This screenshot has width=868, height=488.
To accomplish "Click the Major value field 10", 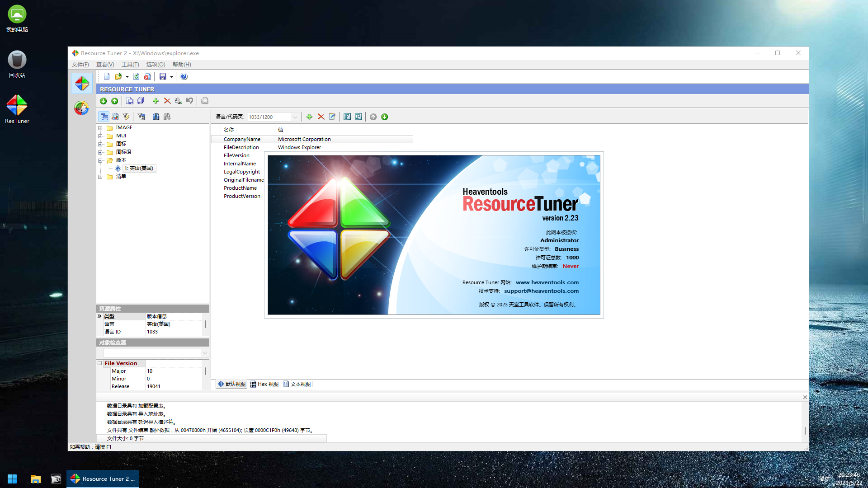I will click(x=174, y=371).
